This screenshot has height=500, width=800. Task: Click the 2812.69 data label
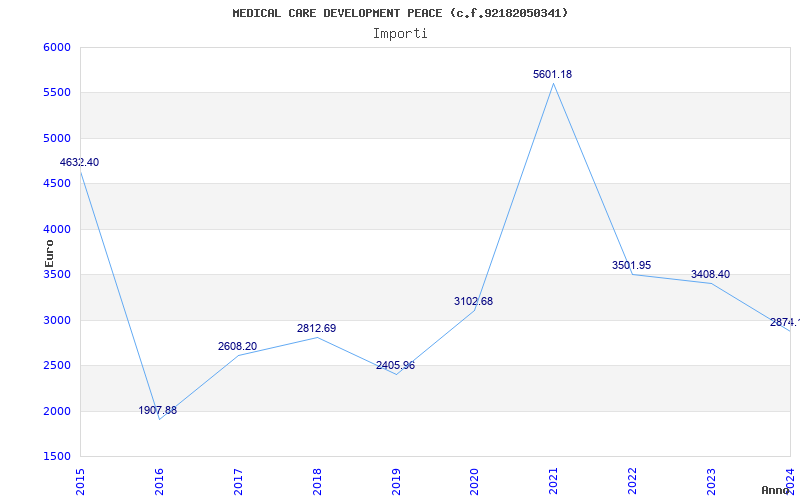point(316,329)
